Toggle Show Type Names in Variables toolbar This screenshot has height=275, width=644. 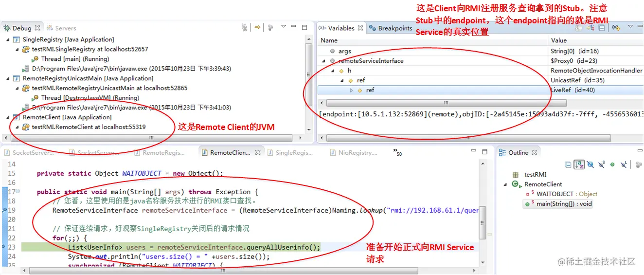coord(580,28)
